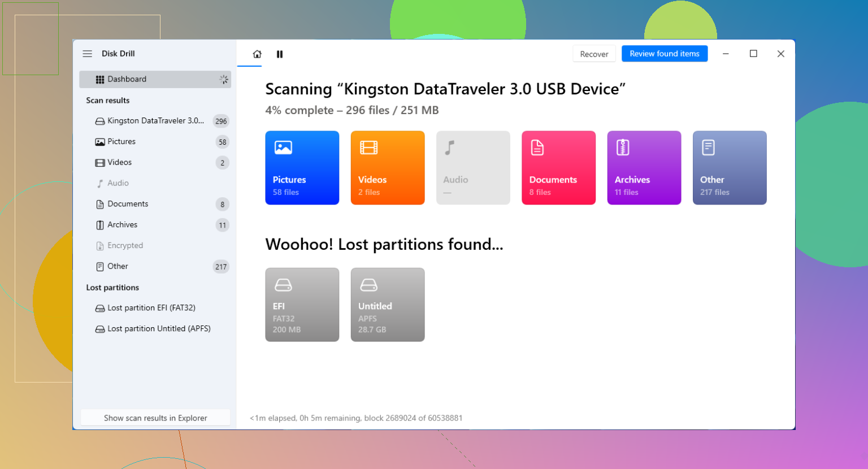Viewport: 868px width, 469px height.
Task: Click the elapsed time and block status text
Action: point(356,418)
